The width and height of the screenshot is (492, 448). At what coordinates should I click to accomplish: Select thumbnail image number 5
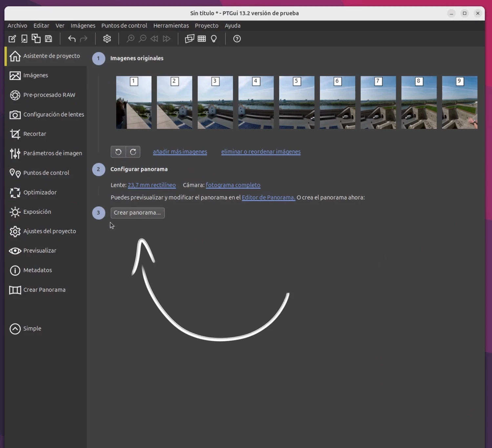click(x=297, y=102)
